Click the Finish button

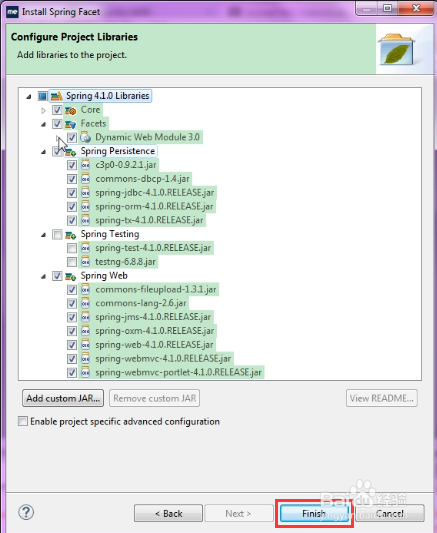coord(314,513)
